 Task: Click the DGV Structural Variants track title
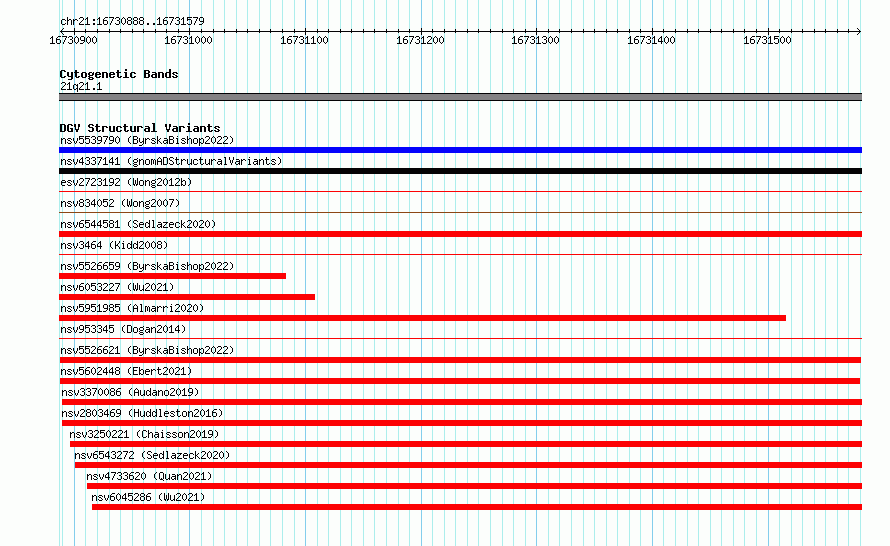(140, 128)
